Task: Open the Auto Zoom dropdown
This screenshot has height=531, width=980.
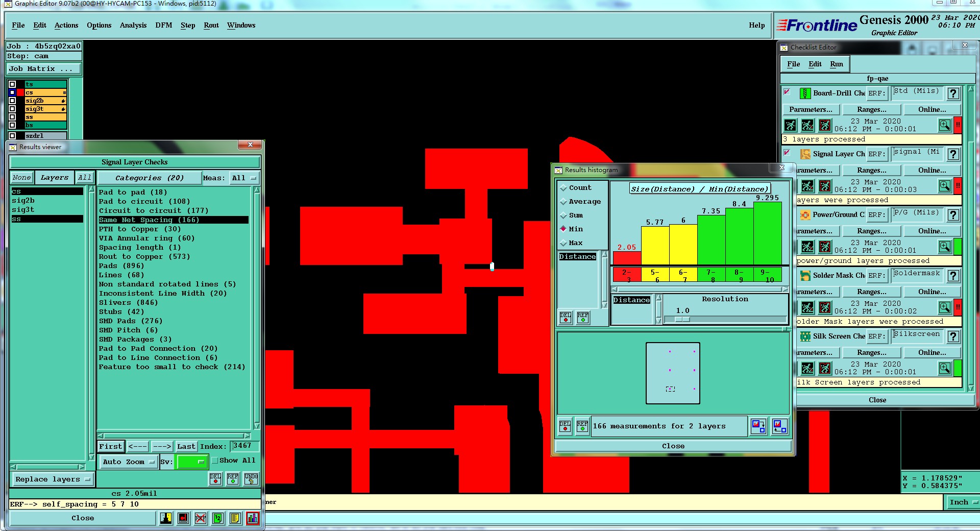Action: (x=129, y=462)
